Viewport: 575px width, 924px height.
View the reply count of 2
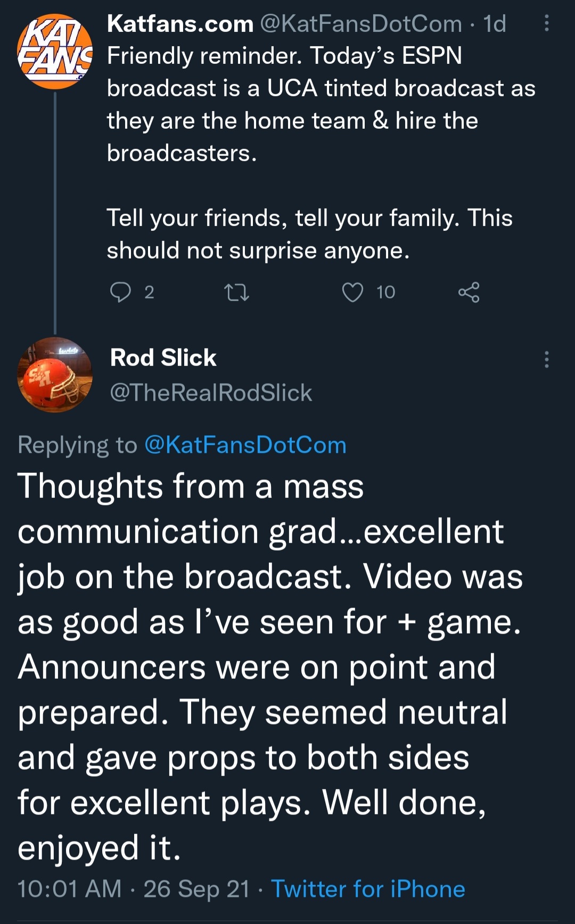click(x=149, y=292)
